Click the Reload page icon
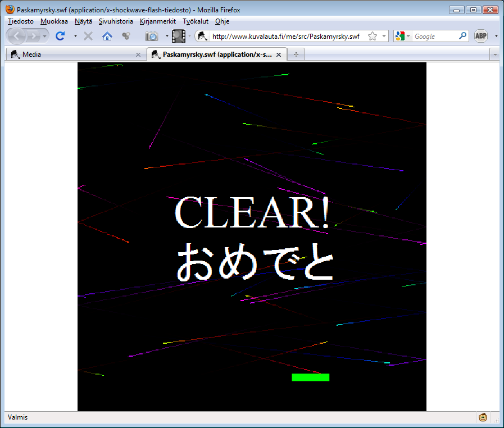 click(60, 36)
